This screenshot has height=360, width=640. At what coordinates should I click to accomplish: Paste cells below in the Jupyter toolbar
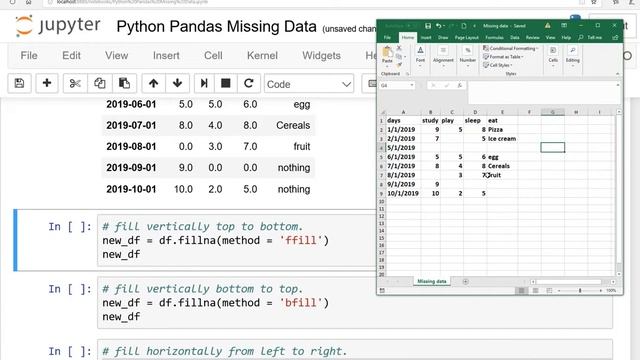124,84
